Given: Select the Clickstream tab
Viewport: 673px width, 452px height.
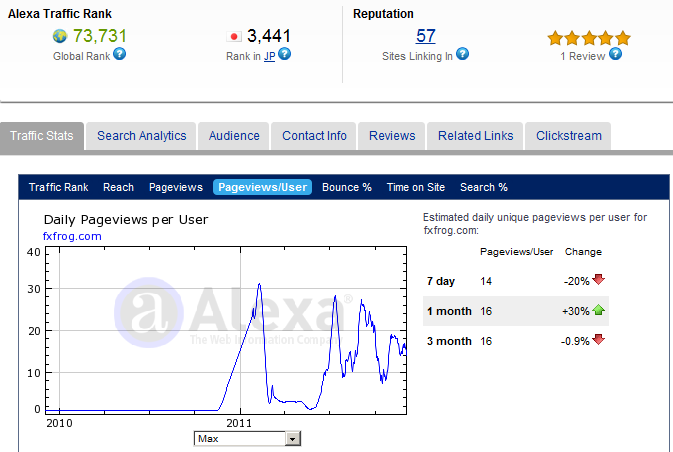Looking at the screenshot, I should (568, 136).
